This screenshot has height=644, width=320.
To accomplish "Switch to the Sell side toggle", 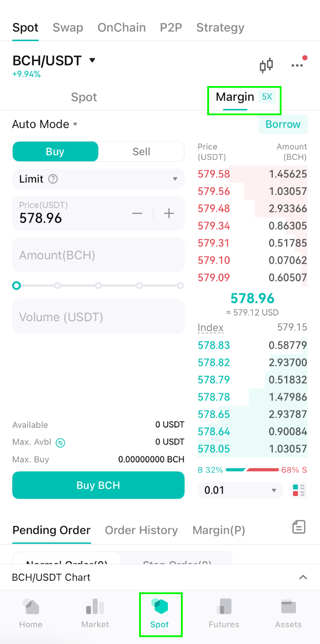I will 142,152.
